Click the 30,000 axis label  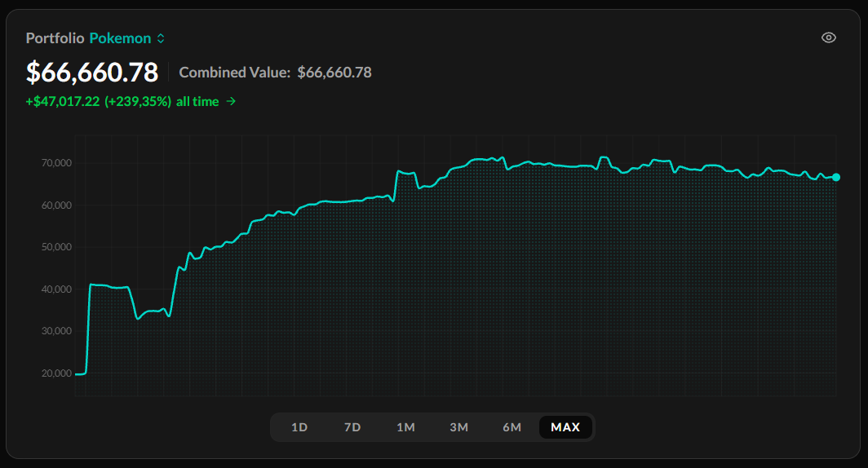[56, 331]
